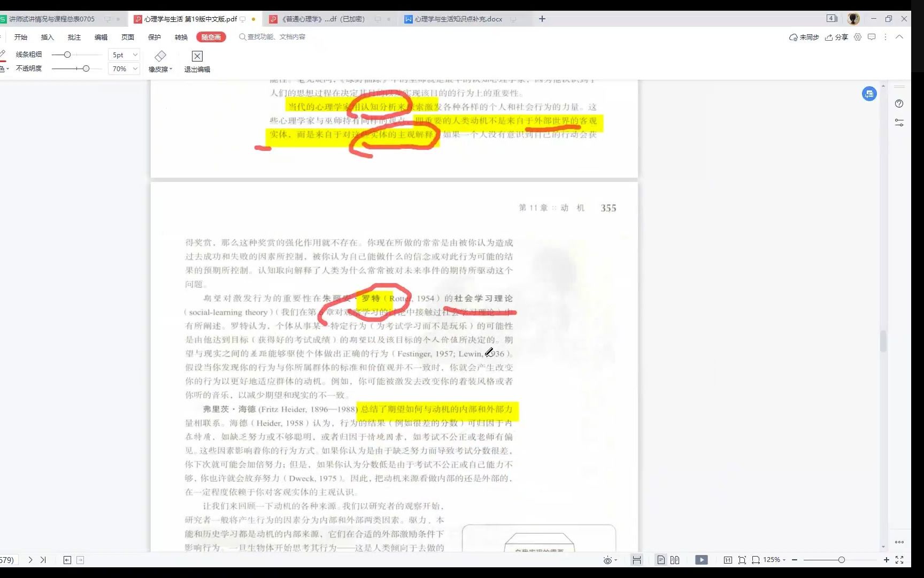The image size is (924, 578).
Task: Open the adjustment sliders icon in right sidebar
Action: click(899, 123)
